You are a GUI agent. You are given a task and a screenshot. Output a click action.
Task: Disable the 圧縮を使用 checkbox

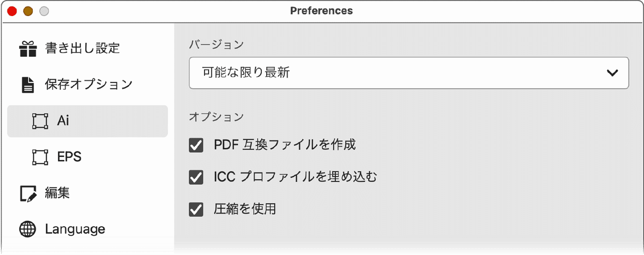pos(196,209)
